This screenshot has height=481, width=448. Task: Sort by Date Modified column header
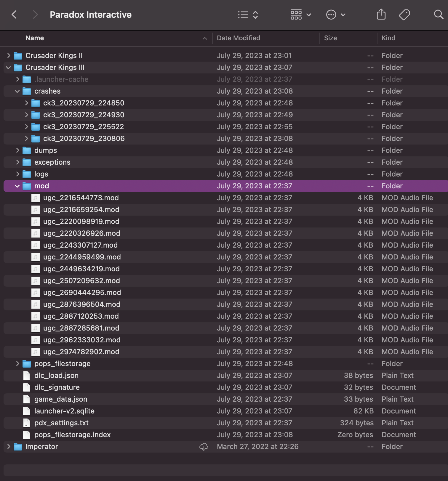[238, 38]
